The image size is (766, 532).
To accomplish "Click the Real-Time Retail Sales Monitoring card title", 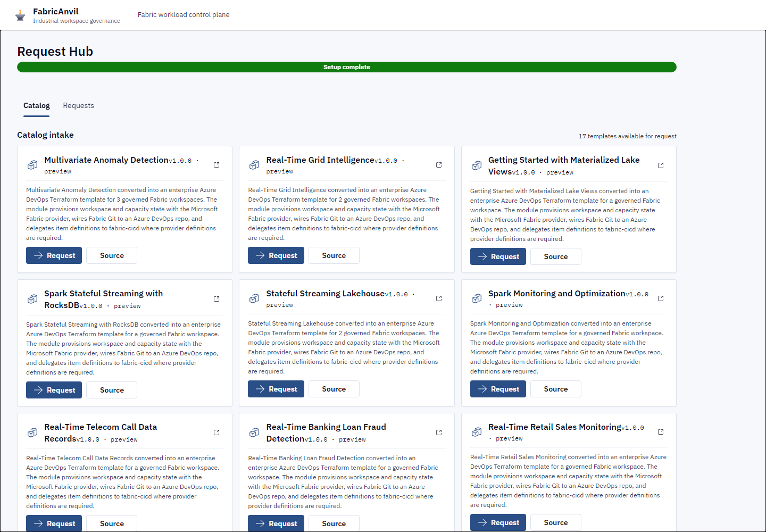I will click(x=555, y=427).
